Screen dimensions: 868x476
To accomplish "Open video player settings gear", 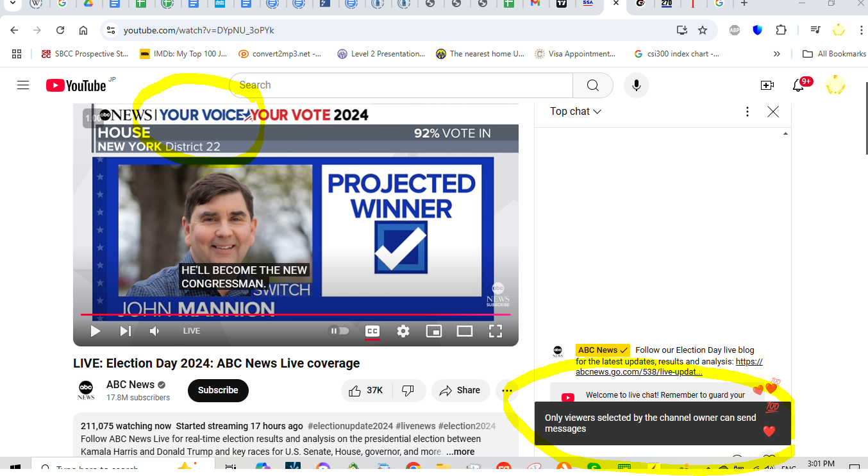I will [x=403, y=331].
